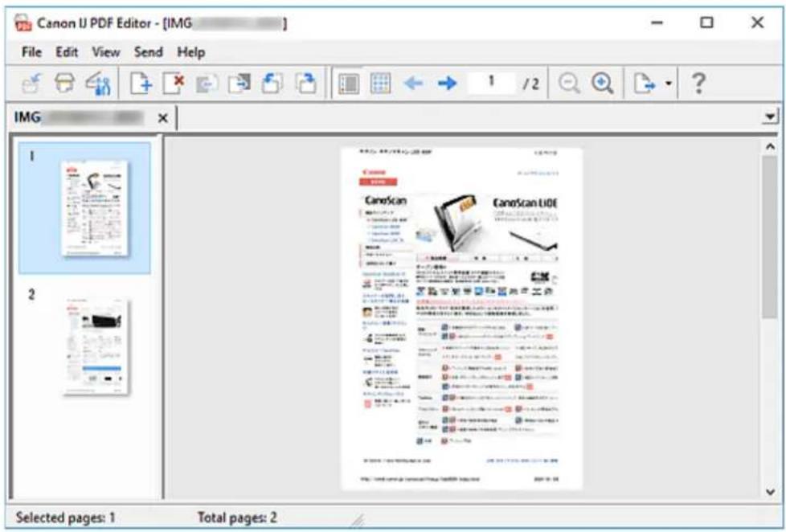
Task: Open the Help menu
Action: point(191,52)
